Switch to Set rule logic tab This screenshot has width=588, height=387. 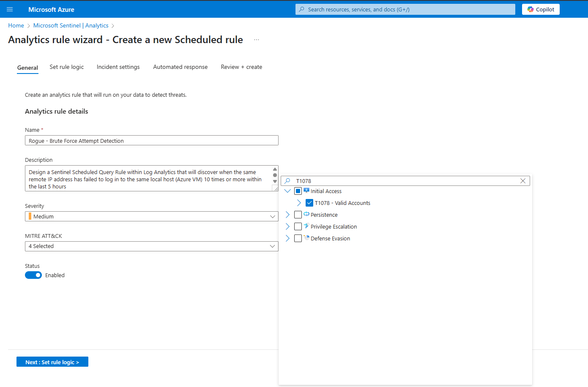tap(67, 67)
